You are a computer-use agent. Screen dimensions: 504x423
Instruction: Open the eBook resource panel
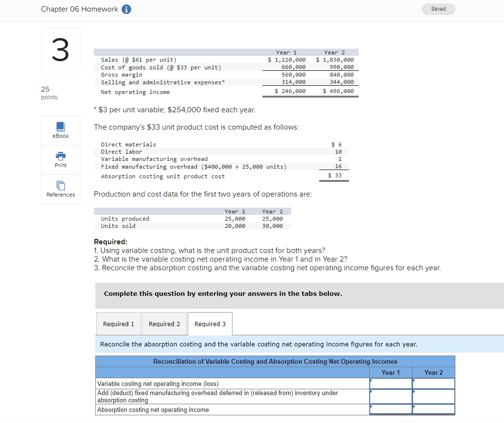pos(60,130)
